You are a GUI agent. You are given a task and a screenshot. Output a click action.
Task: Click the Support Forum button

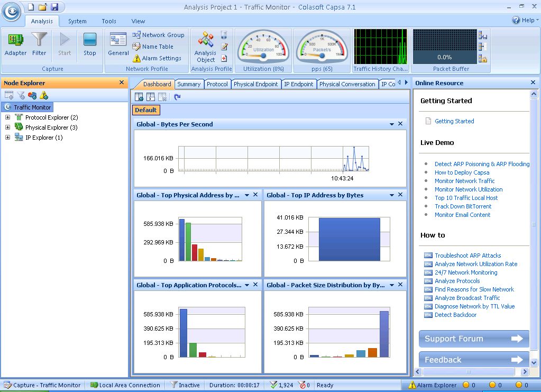coord(474,339)
